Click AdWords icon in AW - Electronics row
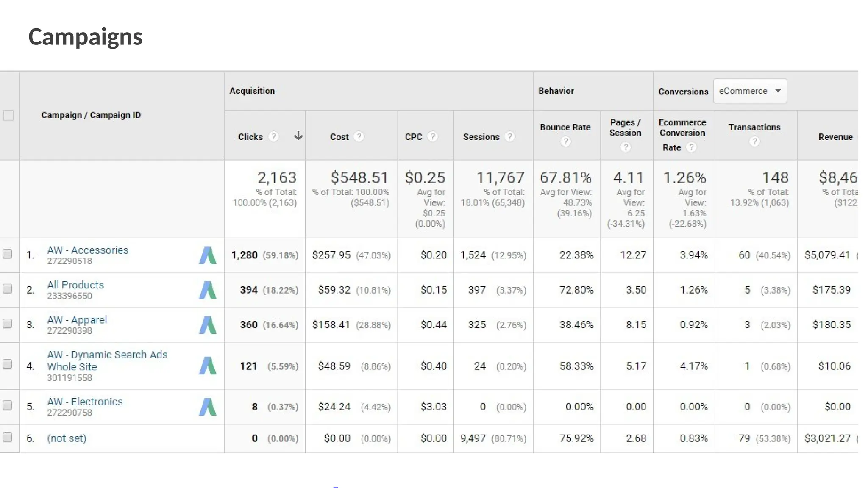 pos(207,407)
